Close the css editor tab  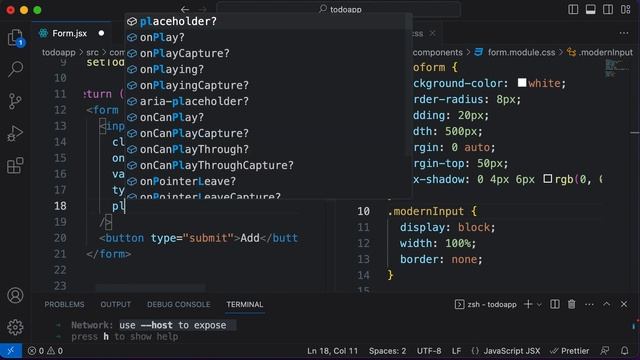click(x=432, y=33)
